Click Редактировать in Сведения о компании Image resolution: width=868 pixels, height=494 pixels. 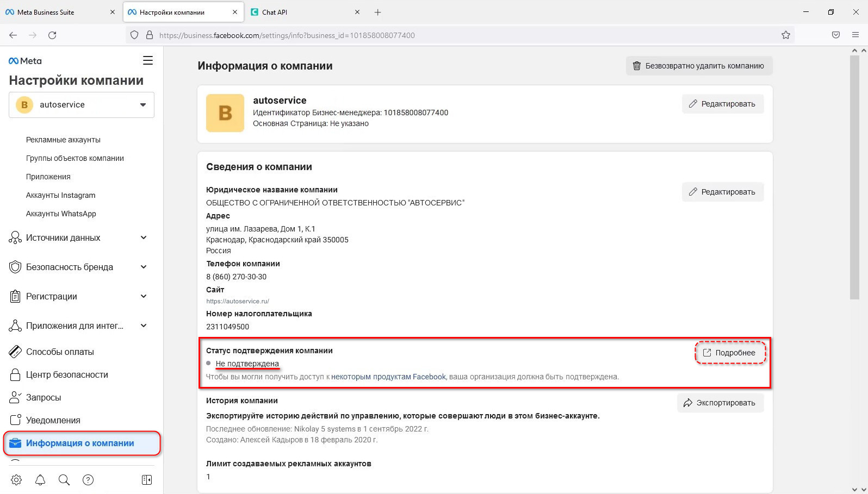pos(723,192)
